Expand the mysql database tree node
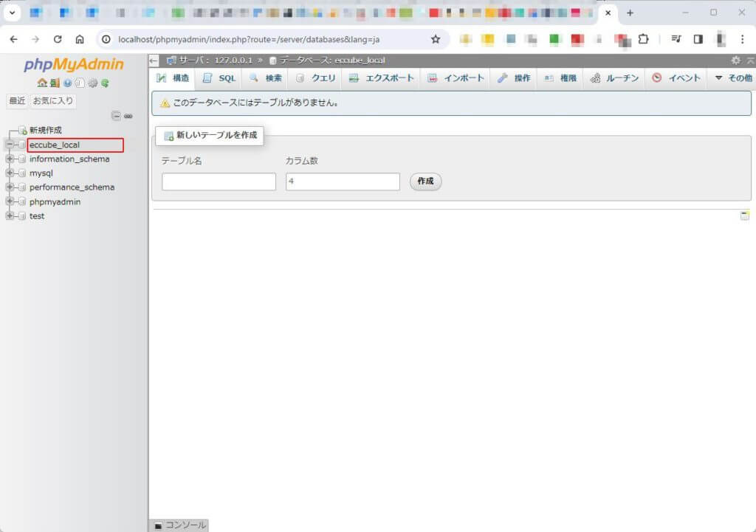 point(10,173)
